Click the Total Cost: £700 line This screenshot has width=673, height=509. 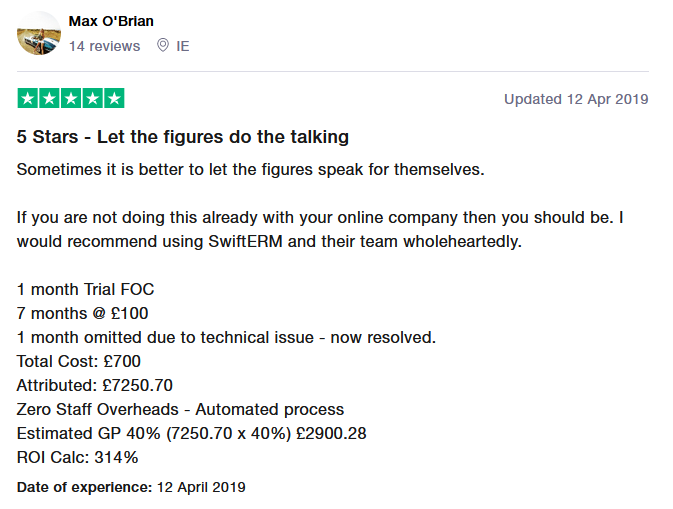79,361
